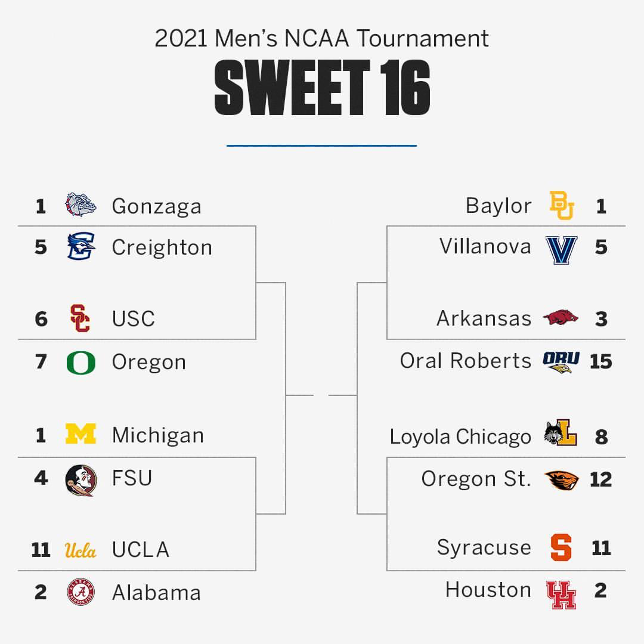Click the Arkansas Razorbacks hog logo

pos(561,317)
